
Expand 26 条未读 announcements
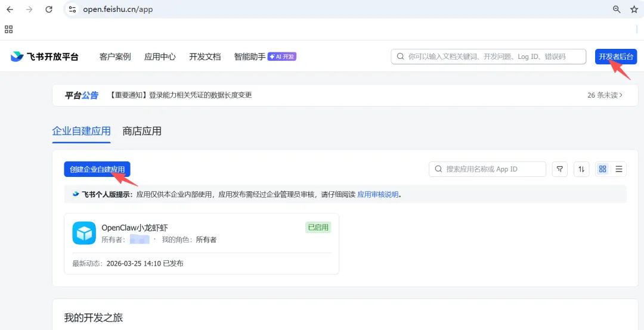[605, 95]
